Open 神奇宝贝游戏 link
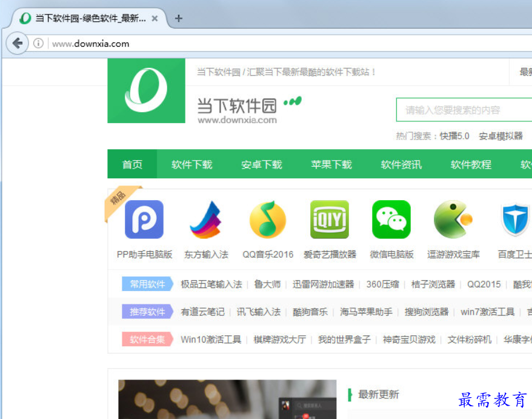This screenshot has width=532, height=419. point(409,340)
